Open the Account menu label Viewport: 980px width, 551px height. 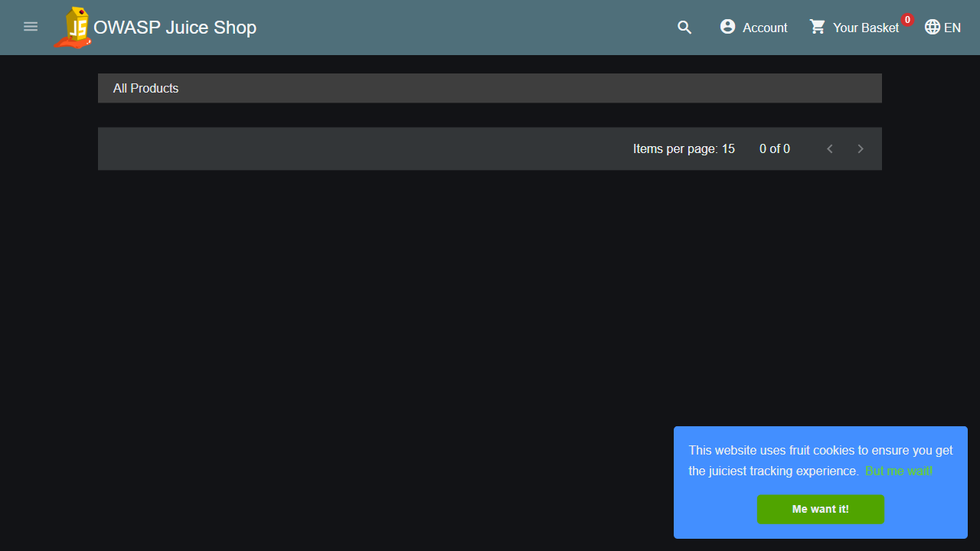tap(765, 28)
